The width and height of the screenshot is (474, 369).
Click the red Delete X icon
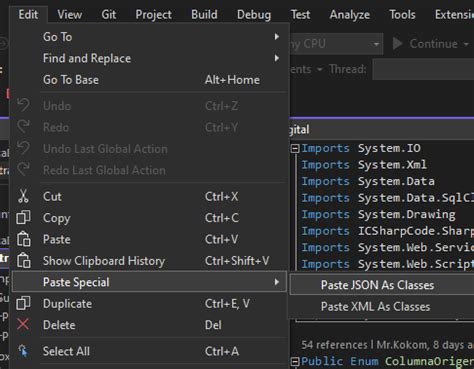(23, 324)
